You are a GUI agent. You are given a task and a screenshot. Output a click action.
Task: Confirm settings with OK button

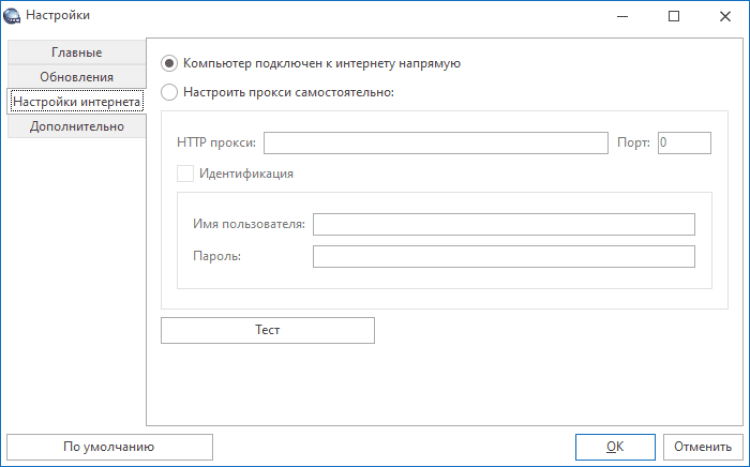tap(615, 446)
